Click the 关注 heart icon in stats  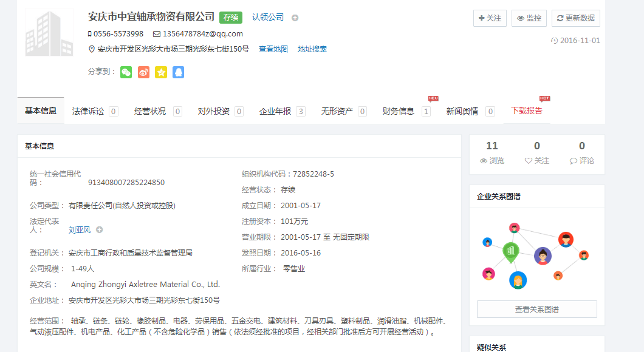pyautogui.click(x=528, y=161)
